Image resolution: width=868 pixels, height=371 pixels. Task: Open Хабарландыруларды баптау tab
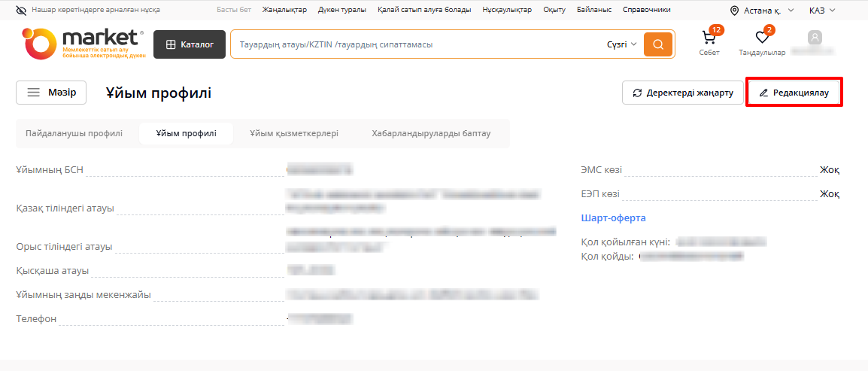click(431, 133)
